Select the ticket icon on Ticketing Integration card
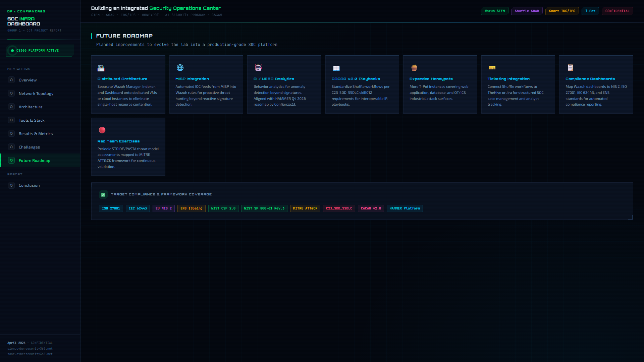This screenshot has height=362, width=644. (x=492, y=68)
